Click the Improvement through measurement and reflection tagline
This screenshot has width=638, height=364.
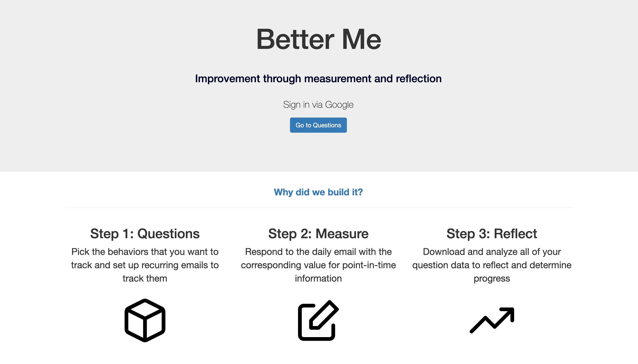(x=318, y=78)
